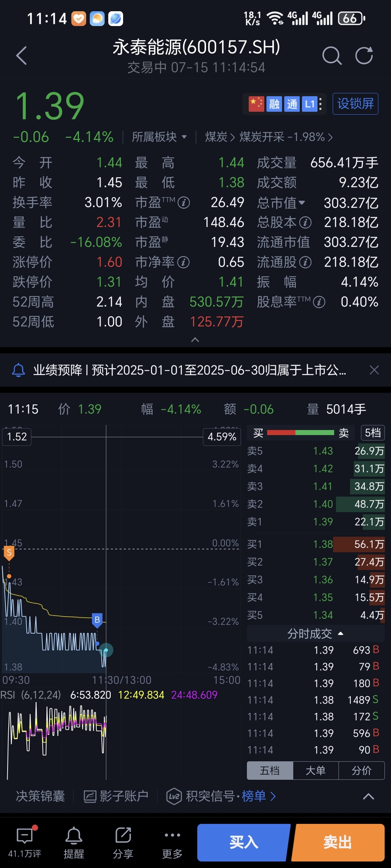Viewport: 391px width, 868px height.
Task: Tap the 买1 1.38 order row
Action: point(316,544)
